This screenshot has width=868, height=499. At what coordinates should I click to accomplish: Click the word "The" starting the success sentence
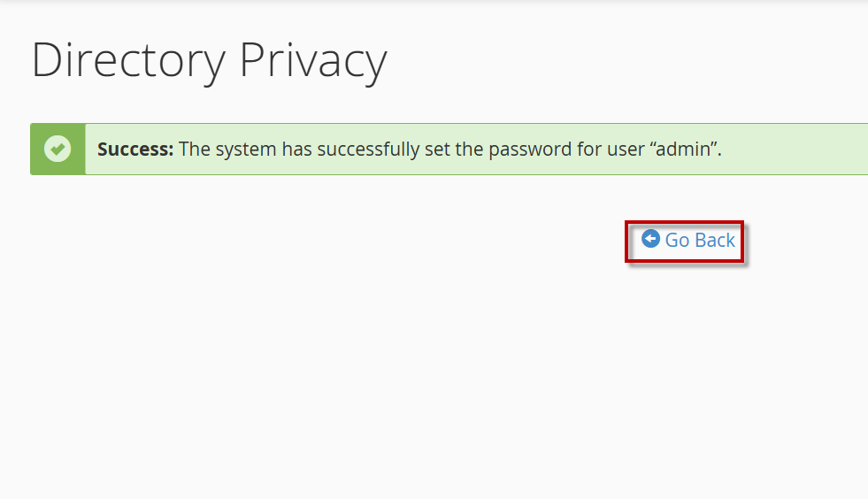coord(194,149)
